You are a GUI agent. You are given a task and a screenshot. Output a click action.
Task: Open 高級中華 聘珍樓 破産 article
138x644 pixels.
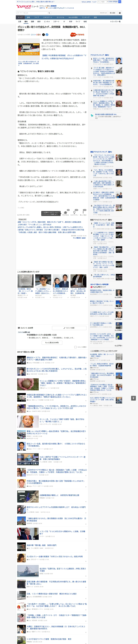(x=42, y=545)
